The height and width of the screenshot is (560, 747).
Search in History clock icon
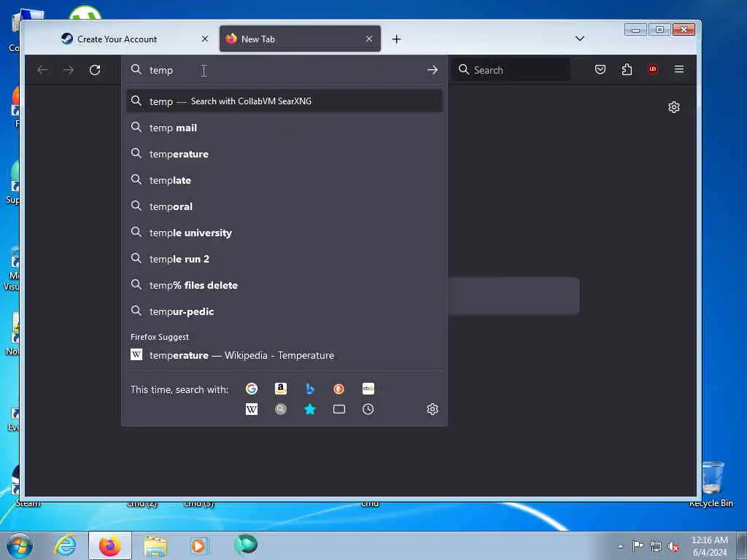pos(368,409)
